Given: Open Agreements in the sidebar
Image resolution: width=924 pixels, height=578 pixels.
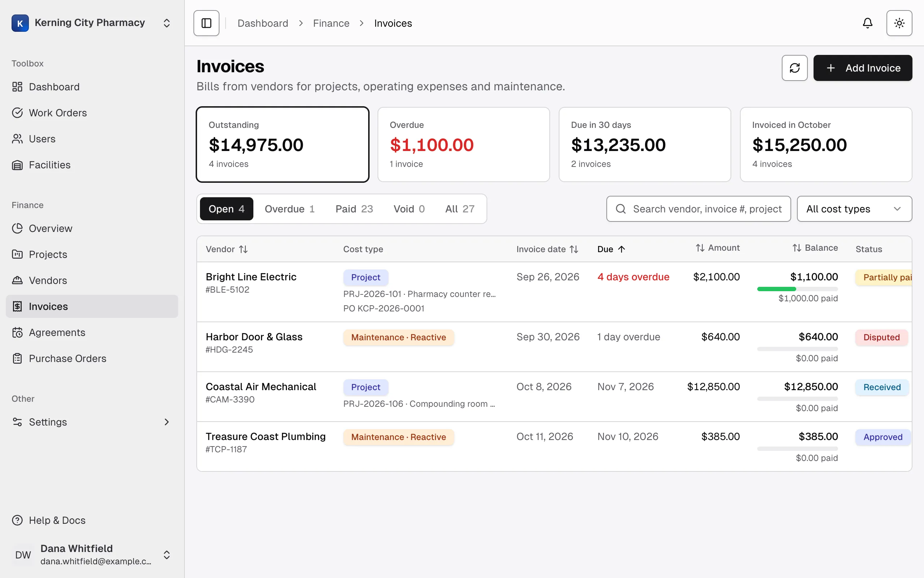Looking at the screenshot, I should coord(92,332).
